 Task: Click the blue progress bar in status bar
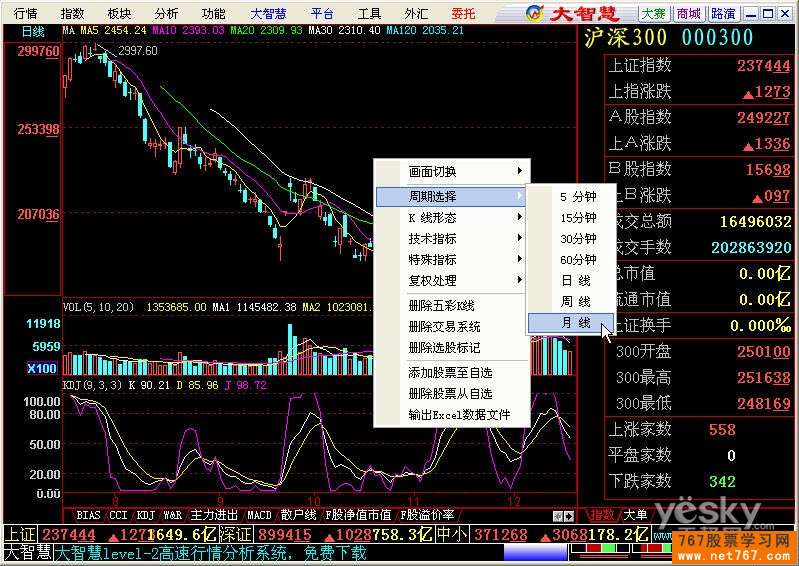(x=535, y=553)
